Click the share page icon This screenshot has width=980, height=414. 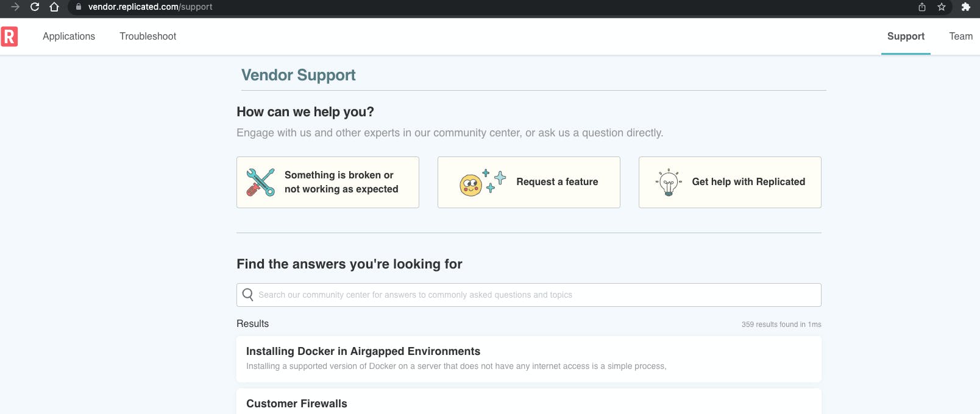(922, 7)
